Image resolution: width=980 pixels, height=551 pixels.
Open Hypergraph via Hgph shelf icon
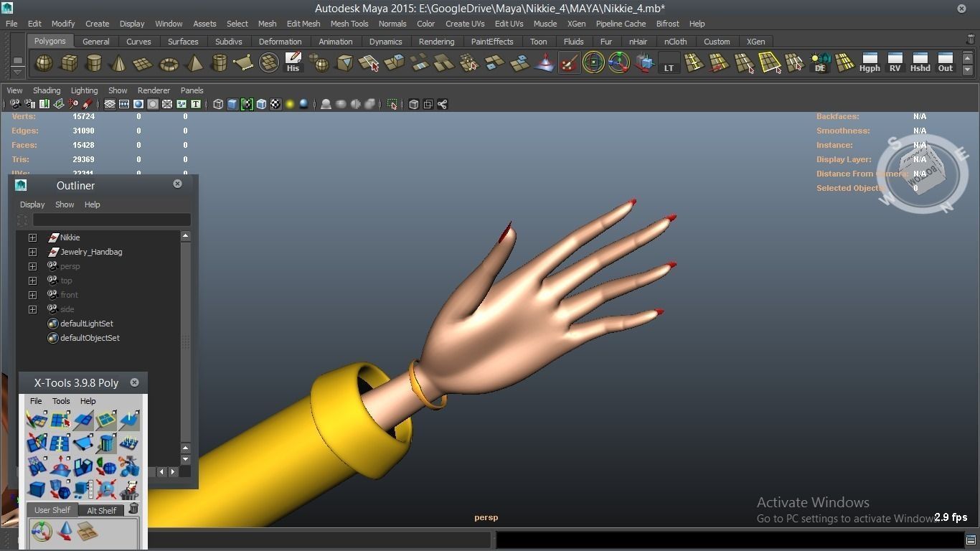point(870,63)
